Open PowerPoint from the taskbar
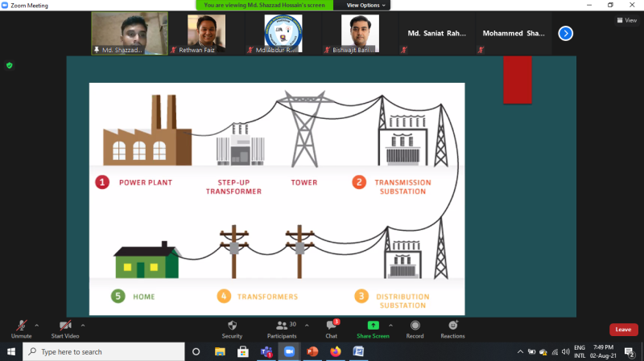The image size is (644, 361). click(x=312, y=351)
